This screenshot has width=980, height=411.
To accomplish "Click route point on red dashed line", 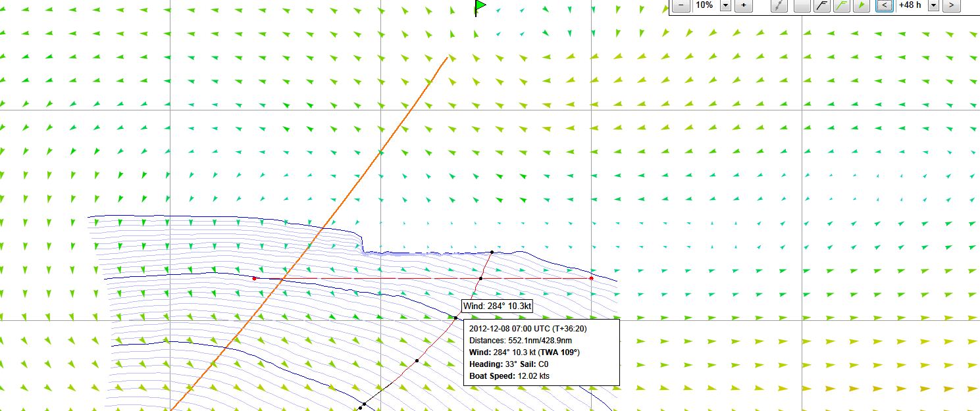I will 480,279.
